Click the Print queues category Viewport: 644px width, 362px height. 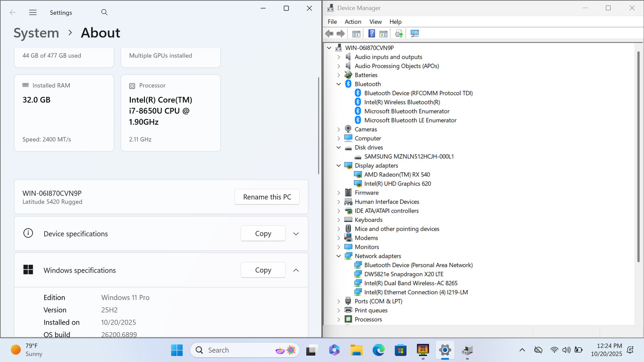(x=371, y=311)
